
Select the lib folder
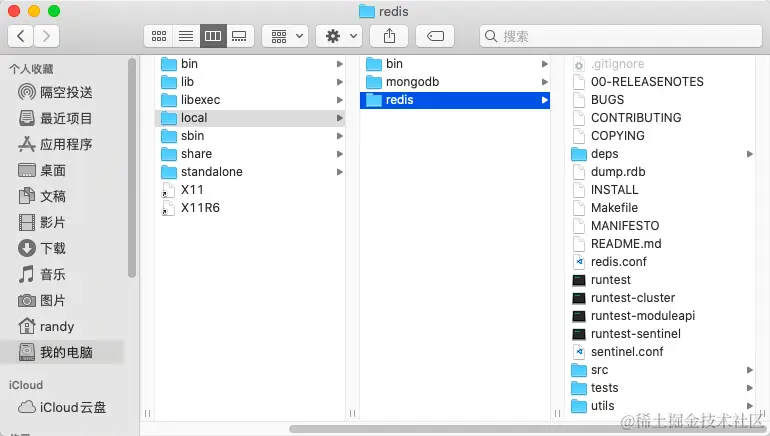point(249,82)
